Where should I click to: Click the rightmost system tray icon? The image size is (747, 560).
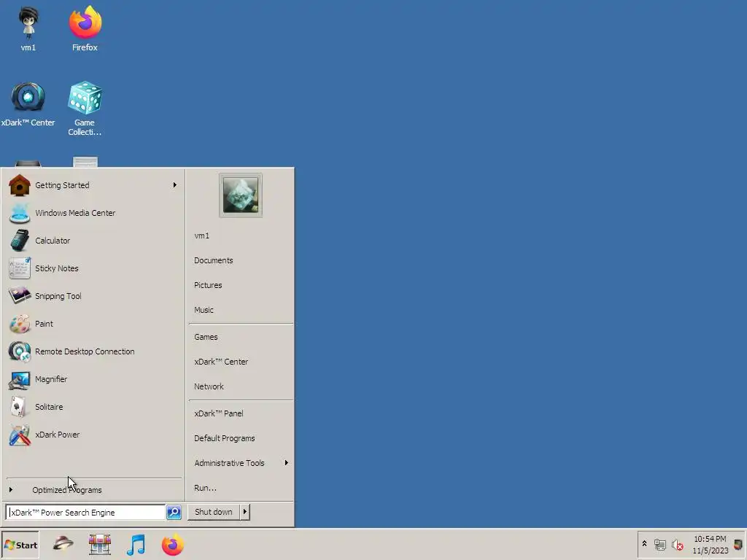[738, 544]
